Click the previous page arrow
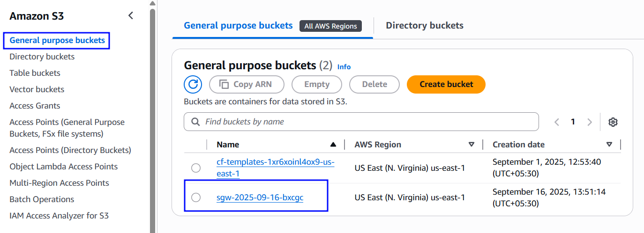Image resolution: width=644 pixels, height=233 pixels. (557, 122)
